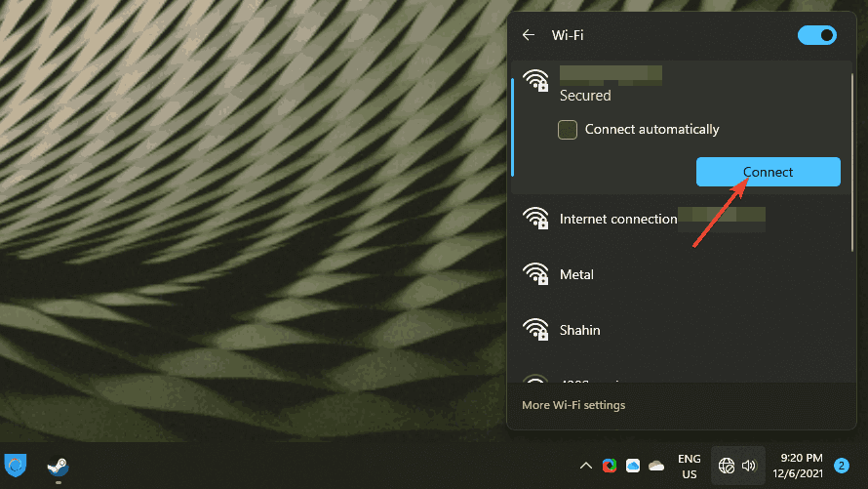This screenshot has width=868, height=489.
Task: Open More Wi-Fi settings link
Action: 573,405
